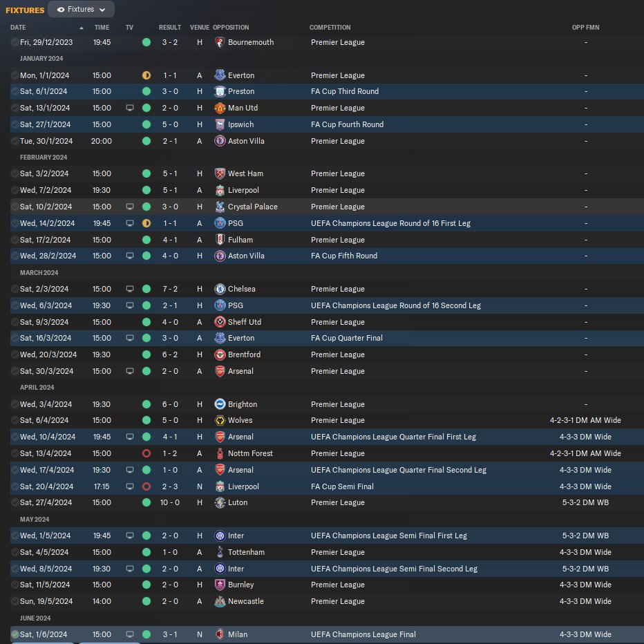This screenshot has height=644, width=644.
Task: Select the JANUARY 2024 month header
Action: [x=41, y=59]
